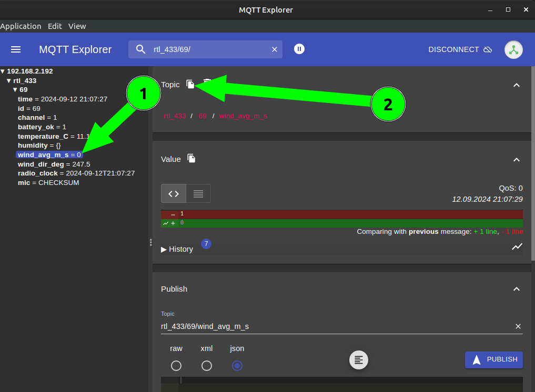Screen dimensions: 535x392
Task: Clear the search filter text
Action: (274, 49)
